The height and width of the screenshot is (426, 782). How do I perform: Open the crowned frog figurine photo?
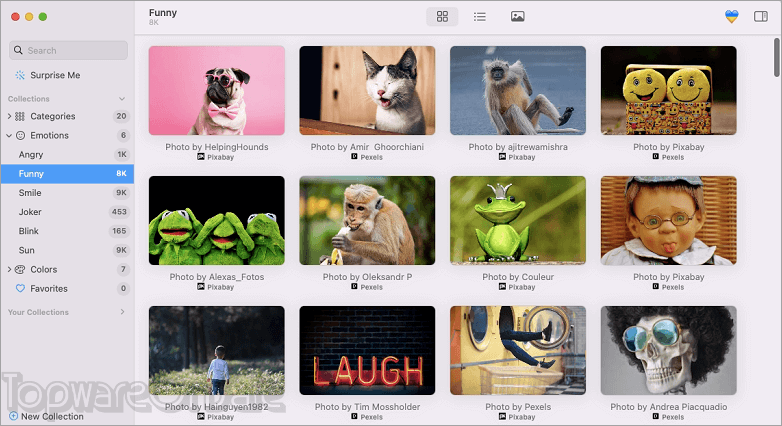tap(518, 220)
